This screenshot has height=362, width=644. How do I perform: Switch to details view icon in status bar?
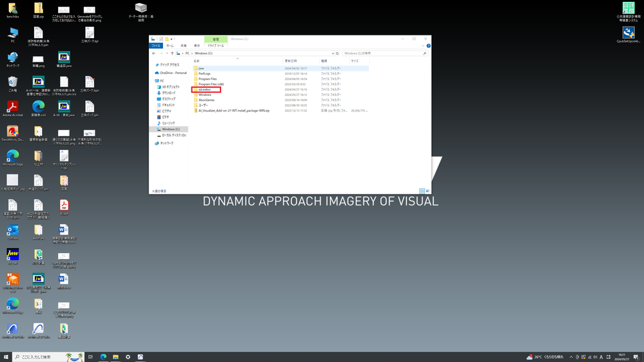pyautogui.click(x=422, y=191)
